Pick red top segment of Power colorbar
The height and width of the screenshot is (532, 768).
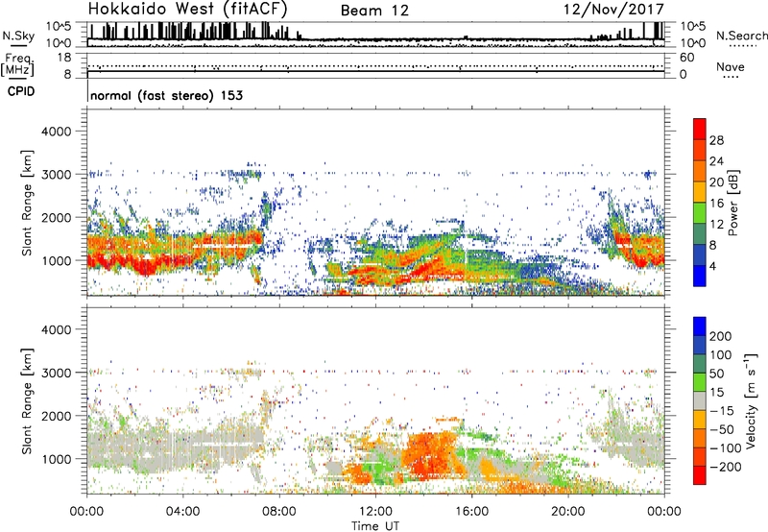(x=700, y=129)
